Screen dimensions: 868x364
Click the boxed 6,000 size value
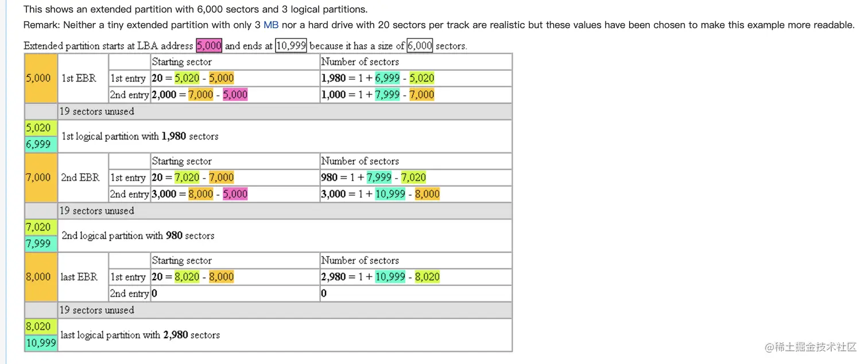(x=420, y=45)
